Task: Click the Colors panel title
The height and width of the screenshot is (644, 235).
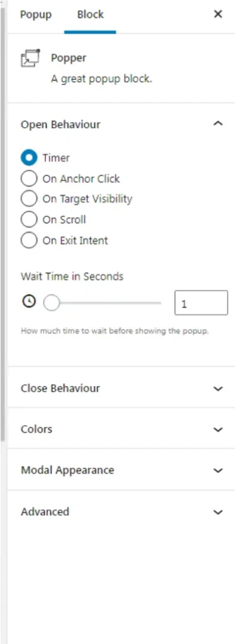Action: [37, 429]
